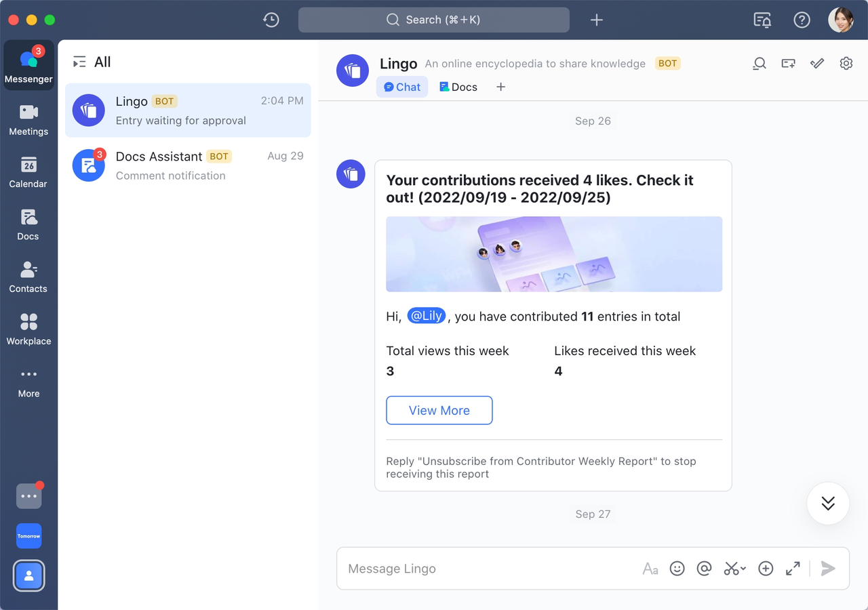Search within the Lingo conversation

pos(759,63)
